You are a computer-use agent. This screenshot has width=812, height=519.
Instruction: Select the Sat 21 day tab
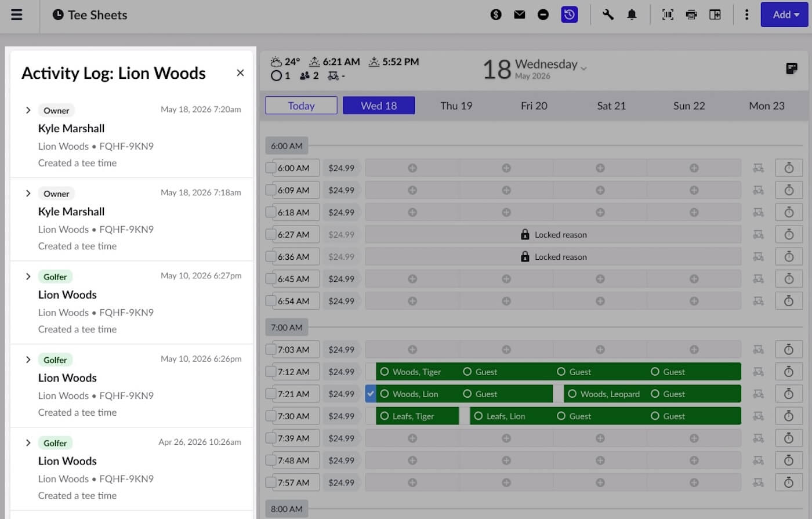pyautogui.click(x=611, y=106)
